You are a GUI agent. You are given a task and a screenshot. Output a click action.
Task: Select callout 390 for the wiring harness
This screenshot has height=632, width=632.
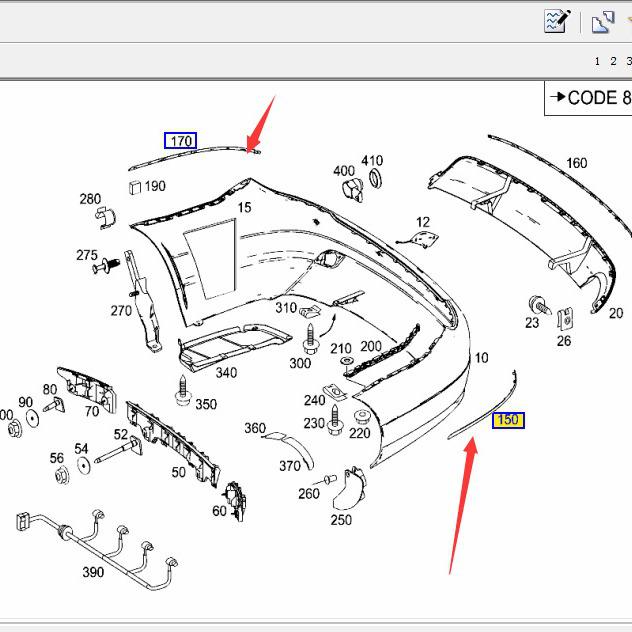coord(92,572)
